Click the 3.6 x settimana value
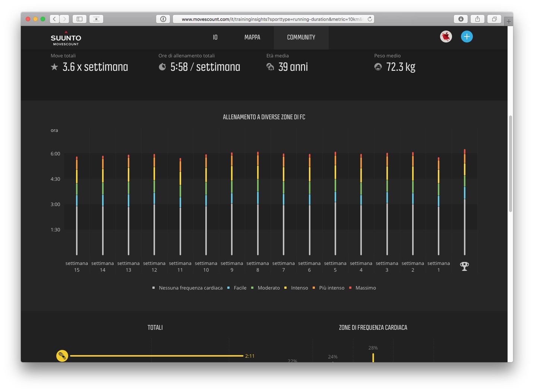Viewport: 534px width, 392px height. coord(95,67)
